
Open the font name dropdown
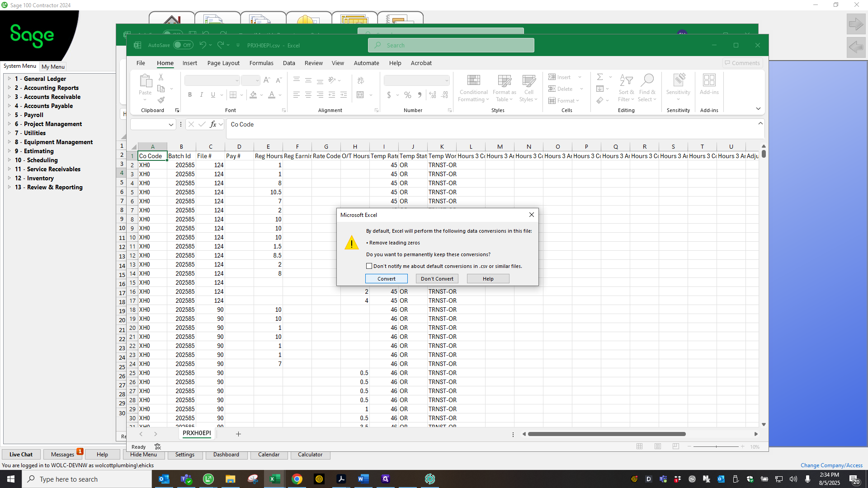[x=236, y=80]
